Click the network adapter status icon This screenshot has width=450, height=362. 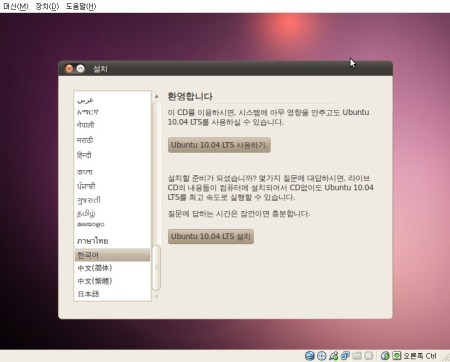click(x=345, y=356)
